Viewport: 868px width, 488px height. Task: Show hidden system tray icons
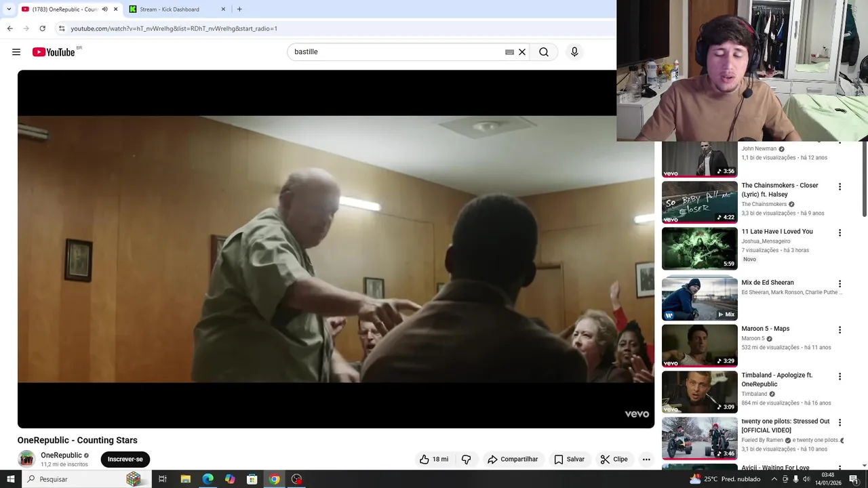pyautogui.click(x=774, y=479)
